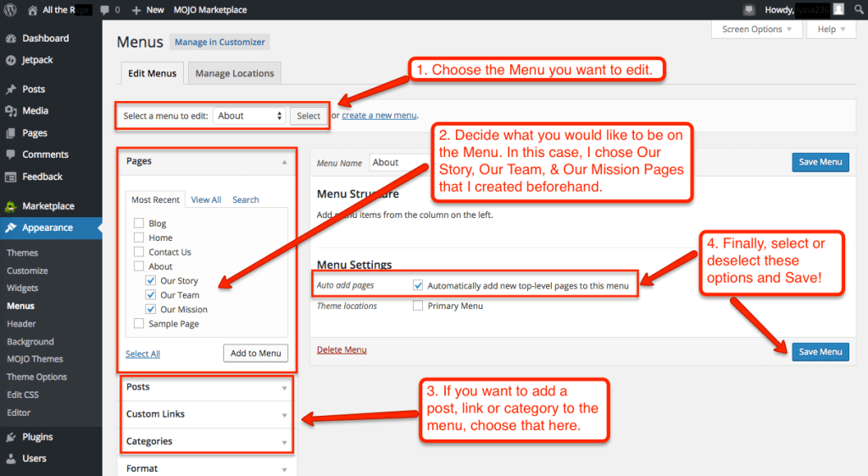868x476 pixels.
Task: Check the Blog page checkbox
Action: tap(139, 223)
